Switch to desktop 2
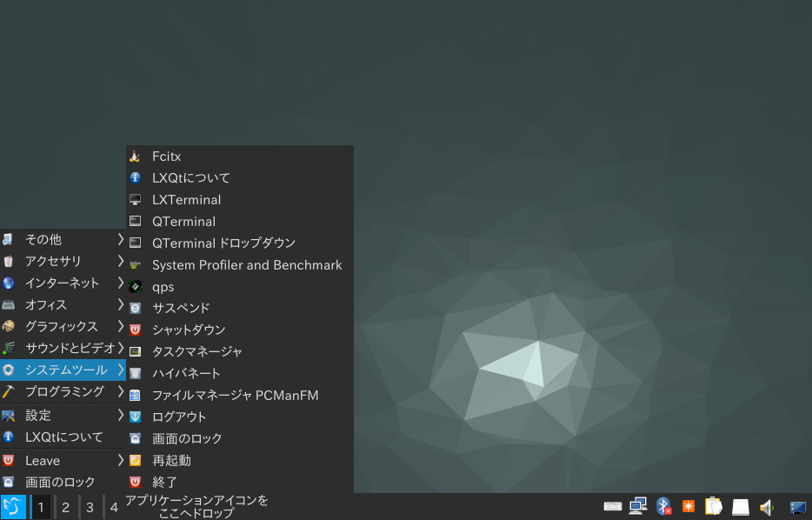The width and height of the screenshot is (812, 520). [65, 507]
